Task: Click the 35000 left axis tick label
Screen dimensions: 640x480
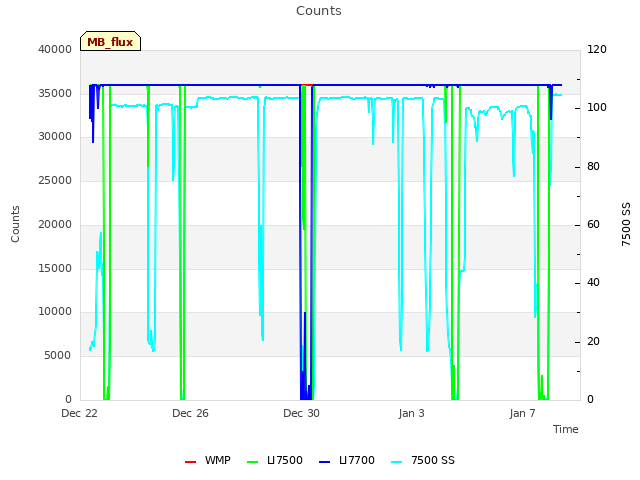Action: (x=55, y=93)
